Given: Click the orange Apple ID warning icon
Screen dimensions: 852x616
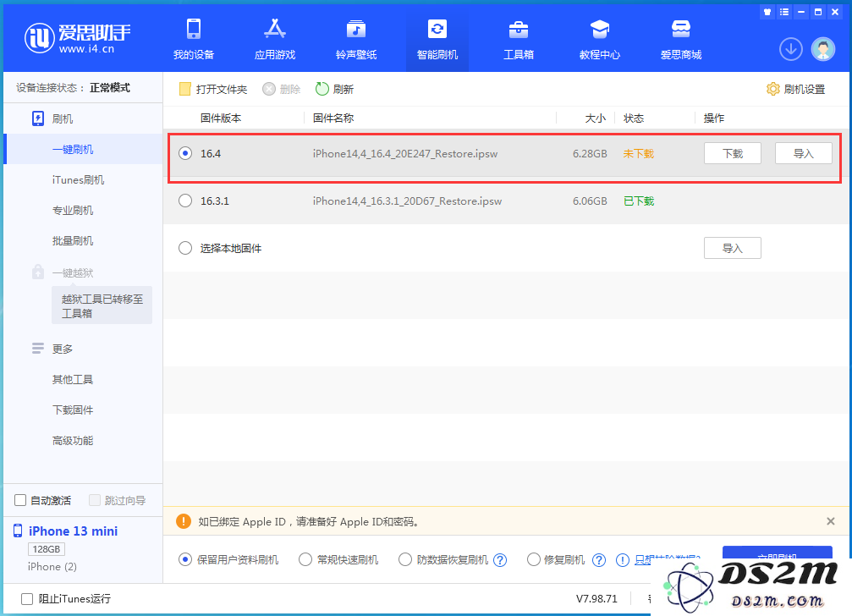Looking at the screenshot, I should point(184,521).
